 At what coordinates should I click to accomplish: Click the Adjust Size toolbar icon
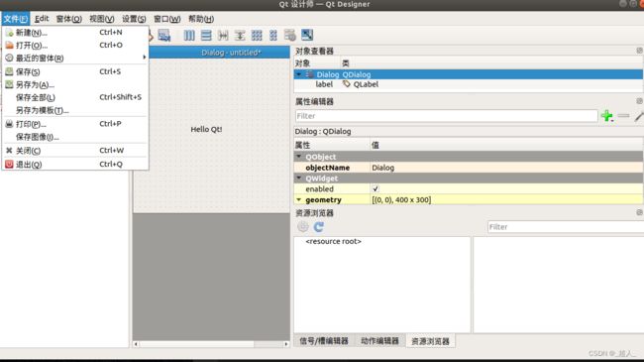307,36
